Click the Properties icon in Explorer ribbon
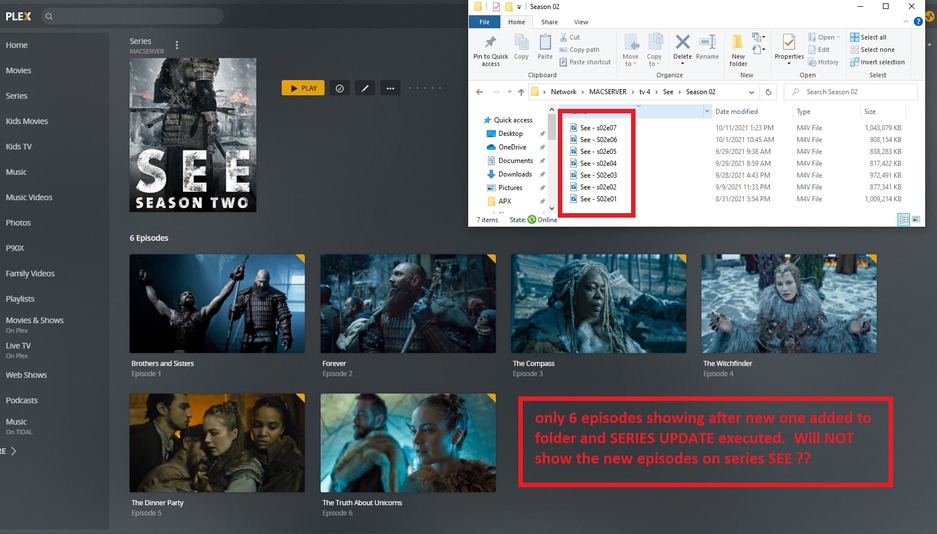The width and height of the screenshot is (937, 534). click(789, 43)
